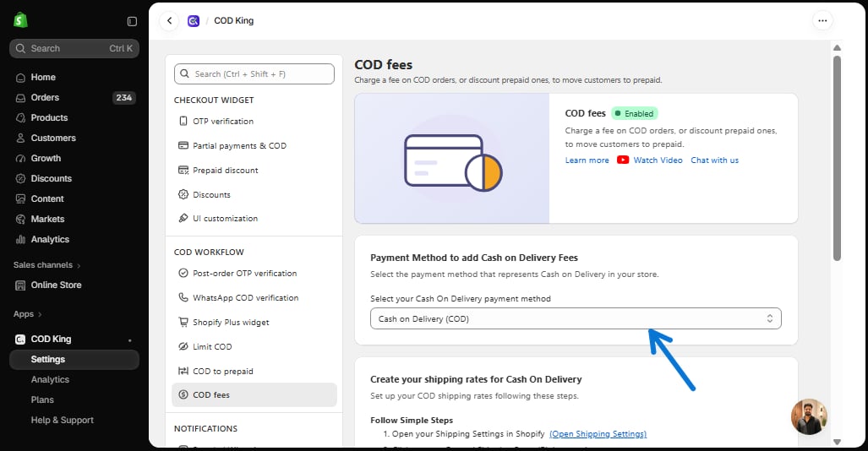This screenshot has width=868, height=451.
Task: Open Orders with 234 badge
Action: click(74, 98)
